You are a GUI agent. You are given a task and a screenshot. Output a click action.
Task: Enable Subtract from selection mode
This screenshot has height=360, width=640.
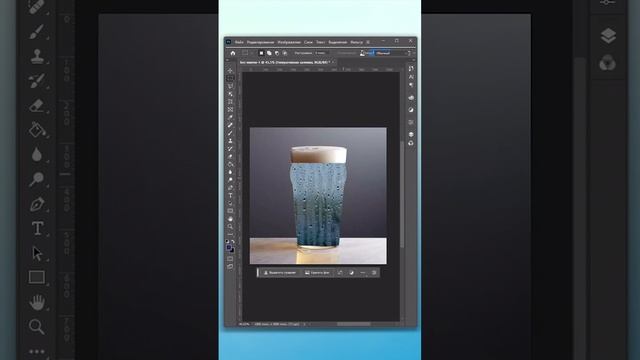pyautogui.click(x=277, y=53)
